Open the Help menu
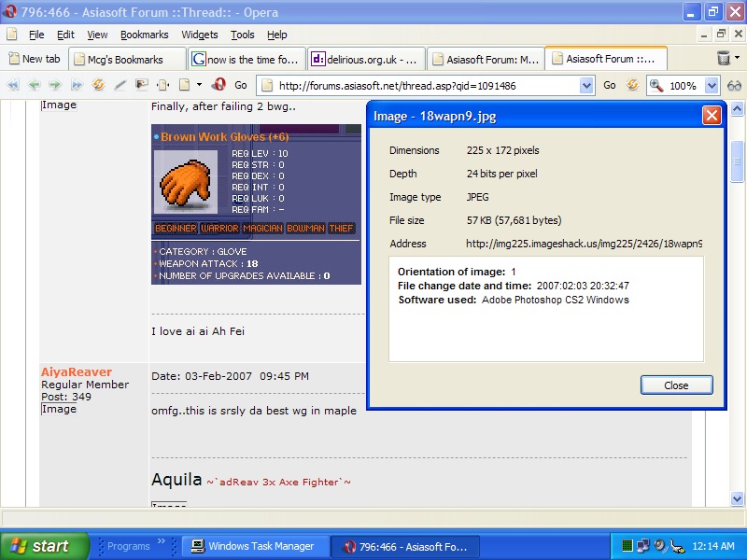Image resolution: width=747 pixels, height=560 pixels. (x=276, y=35)
